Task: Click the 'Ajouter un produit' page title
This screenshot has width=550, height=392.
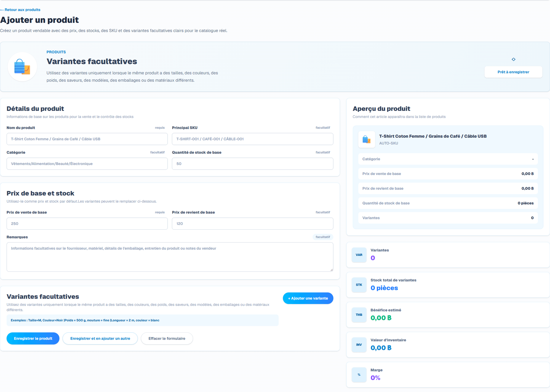Action: point(40,20)
